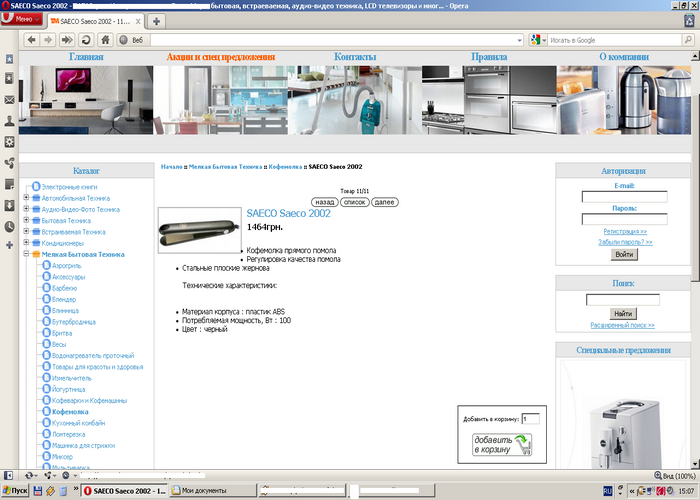Open Кофеварки и Кофемашины subcategory
Screen dimensions: 700x500
coord(89,400)
